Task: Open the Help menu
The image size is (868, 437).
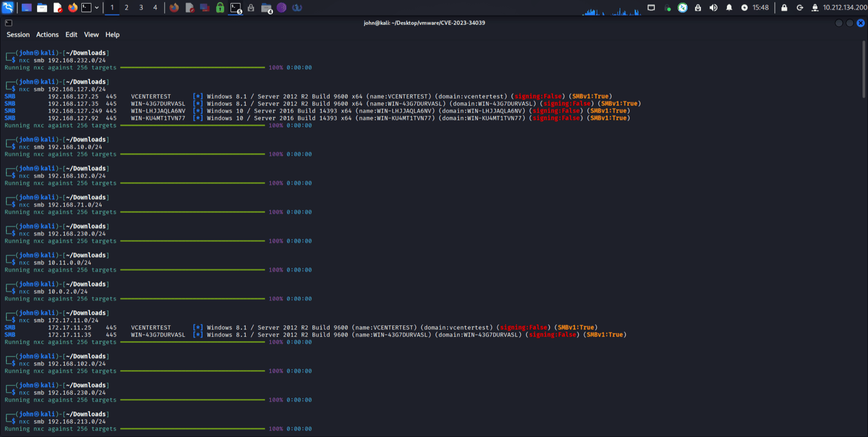Action: pos(112,35)
